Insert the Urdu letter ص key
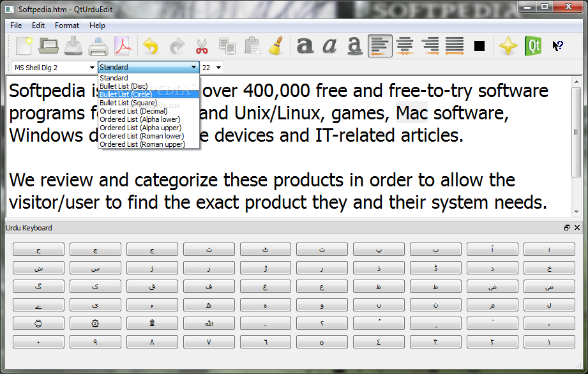588x374 pixels. (549, 287)
